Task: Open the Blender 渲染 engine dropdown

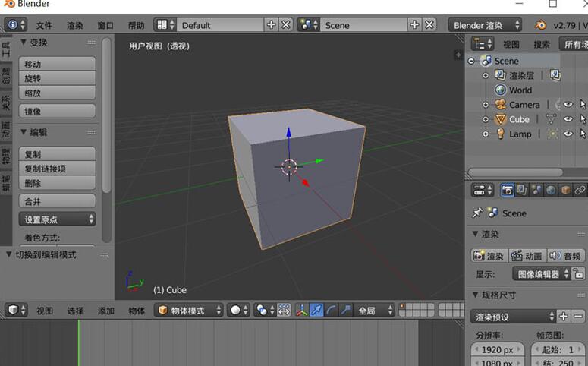Action: pyautogui.click(x=486, y=25)
